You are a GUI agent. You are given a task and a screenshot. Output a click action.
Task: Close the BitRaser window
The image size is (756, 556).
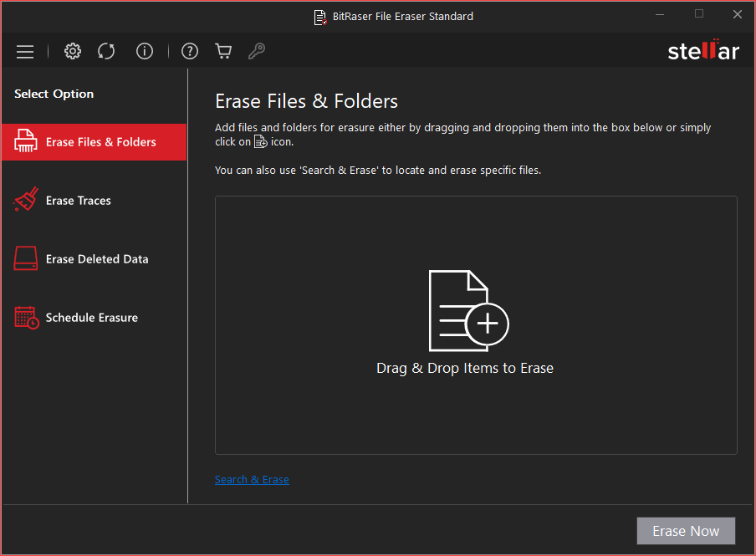(x=738, y=14)
